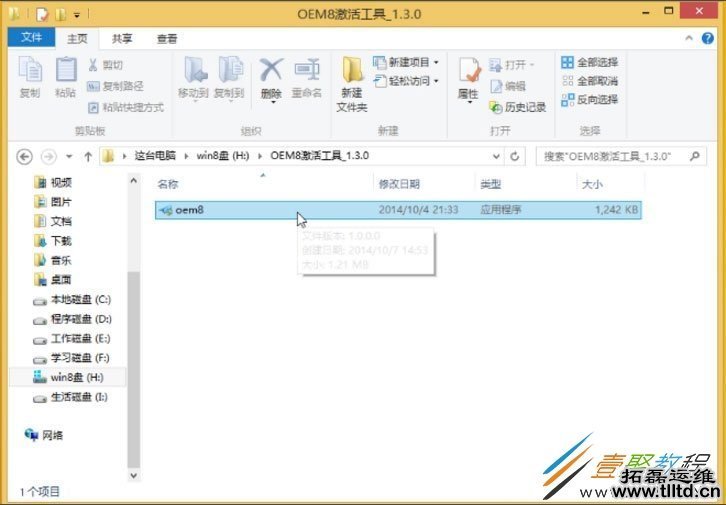Image resolution: width=726 pixels, height=505 pixels.
Task: Switch to the View (查看) tab
Action: tap(167, 39)
